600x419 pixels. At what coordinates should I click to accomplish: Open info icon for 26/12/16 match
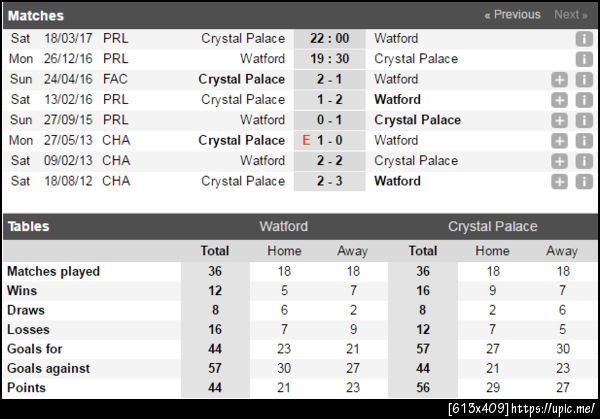click(584, 59)
